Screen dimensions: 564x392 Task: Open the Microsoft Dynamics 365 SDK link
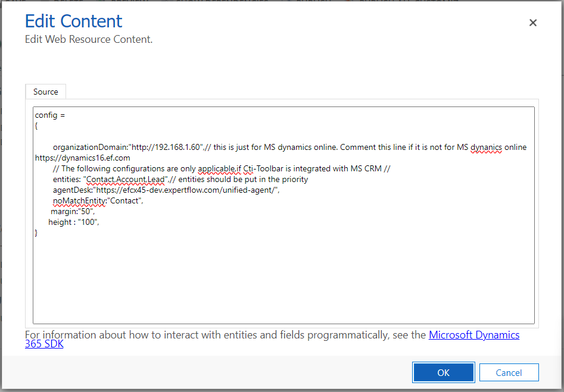pyautogui.click(x=473, y=335)
